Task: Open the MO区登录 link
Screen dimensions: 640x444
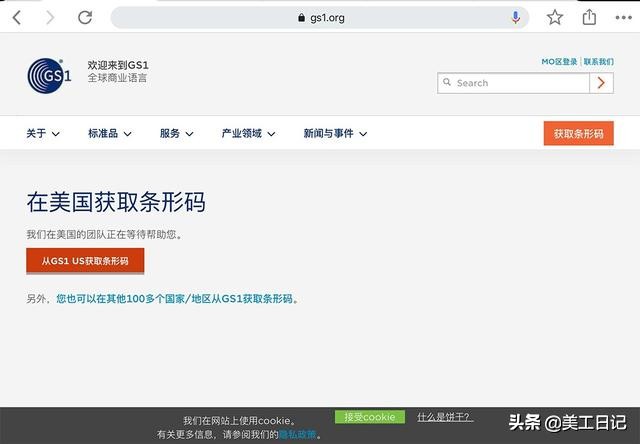Action: click(x=559, y=62)
